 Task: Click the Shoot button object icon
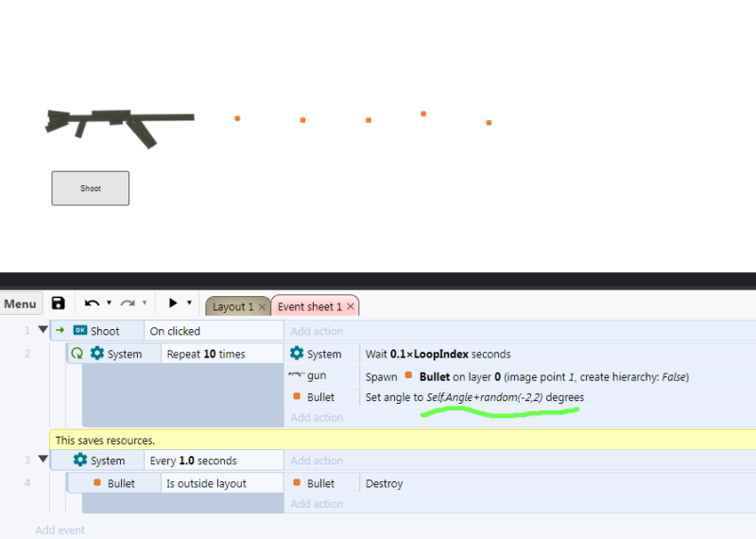(x=80, y=330)
